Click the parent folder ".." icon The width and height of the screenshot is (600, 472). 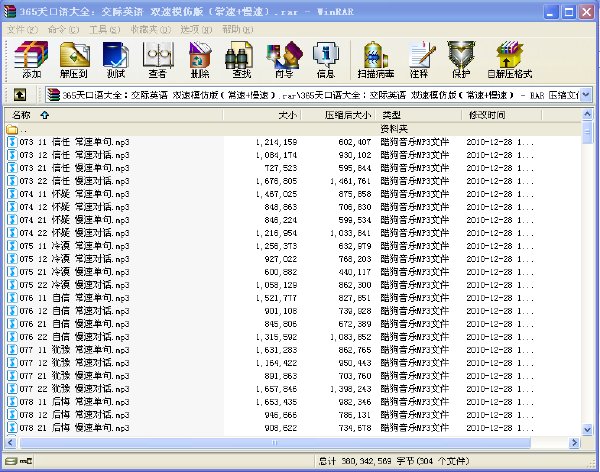coord(12,129)
